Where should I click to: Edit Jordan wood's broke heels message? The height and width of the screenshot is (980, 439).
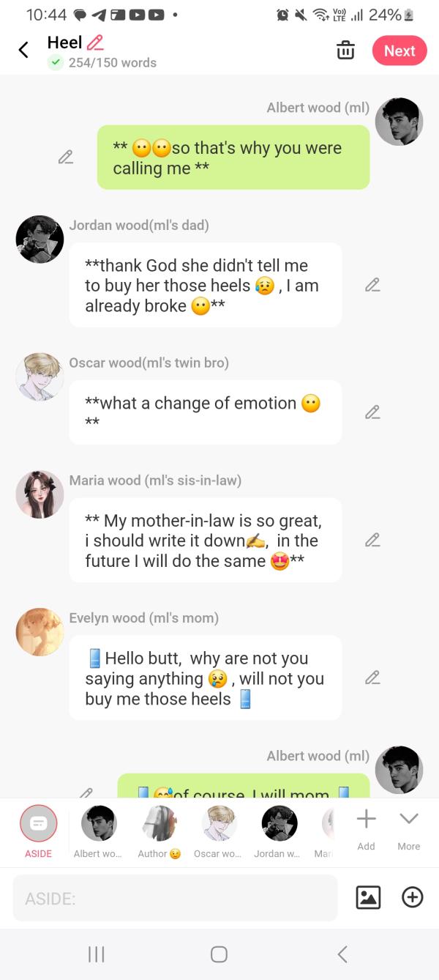(373, 284)
